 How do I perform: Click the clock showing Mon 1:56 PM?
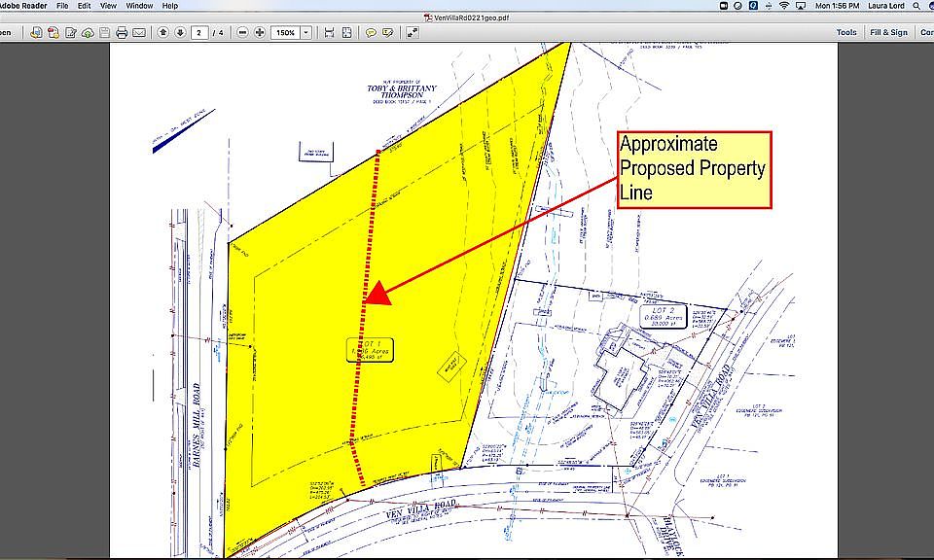coord(837,6)
